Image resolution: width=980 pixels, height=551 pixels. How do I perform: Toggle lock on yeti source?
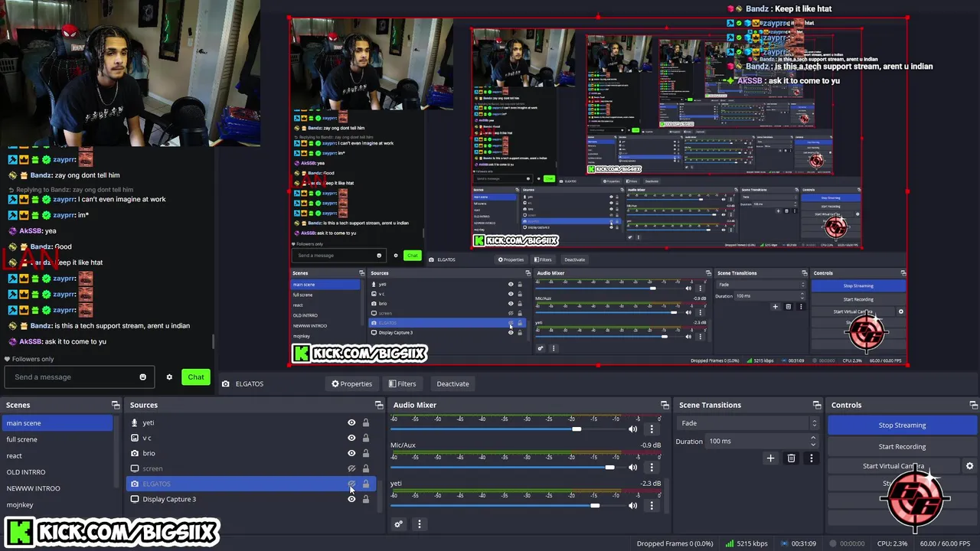pyautogui.click(x=365, y=422)
